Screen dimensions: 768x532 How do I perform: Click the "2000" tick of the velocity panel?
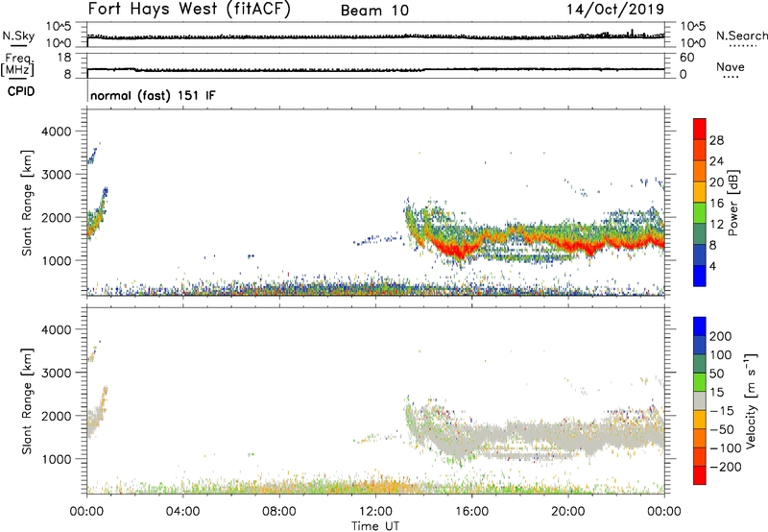[x=57, y=416]
